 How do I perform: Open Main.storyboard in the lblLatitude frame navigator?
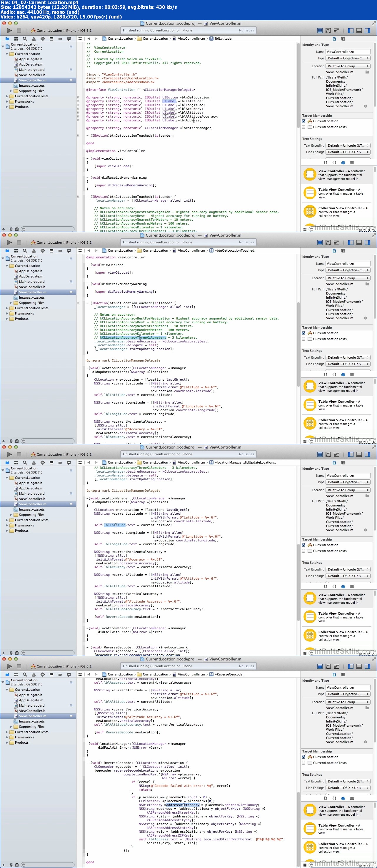32,70
